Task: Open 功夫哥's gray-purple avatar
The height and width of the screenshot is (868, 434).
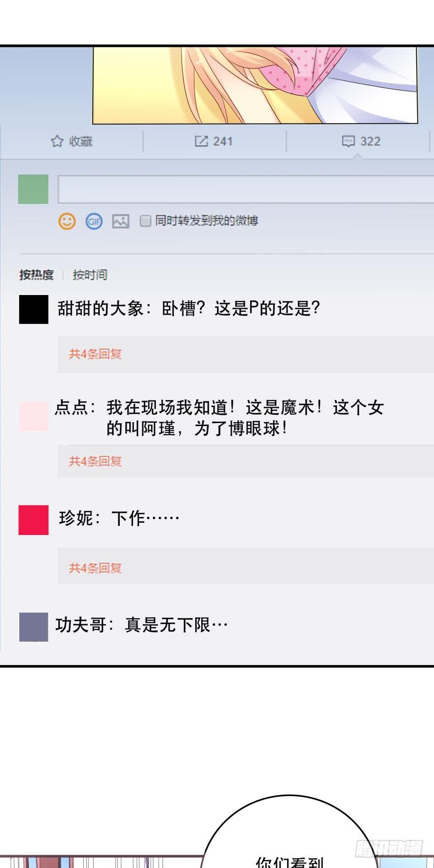Action: 34,627
